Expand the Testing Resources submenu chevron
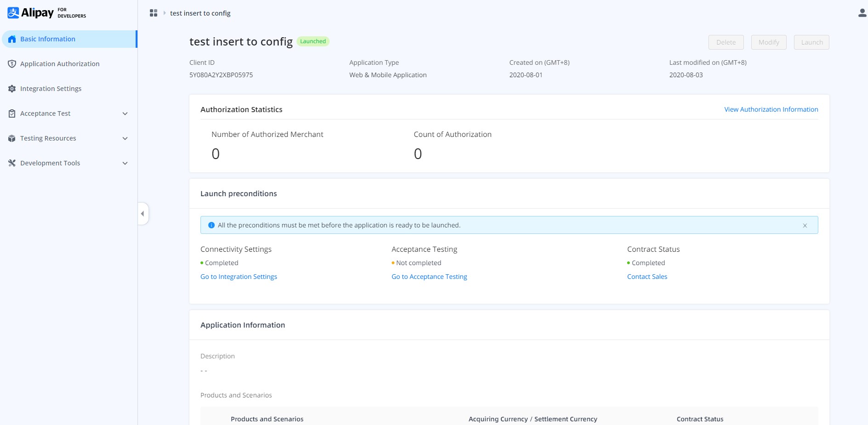The height and width of the screenshot is (425, 868). tap(125, 138)
